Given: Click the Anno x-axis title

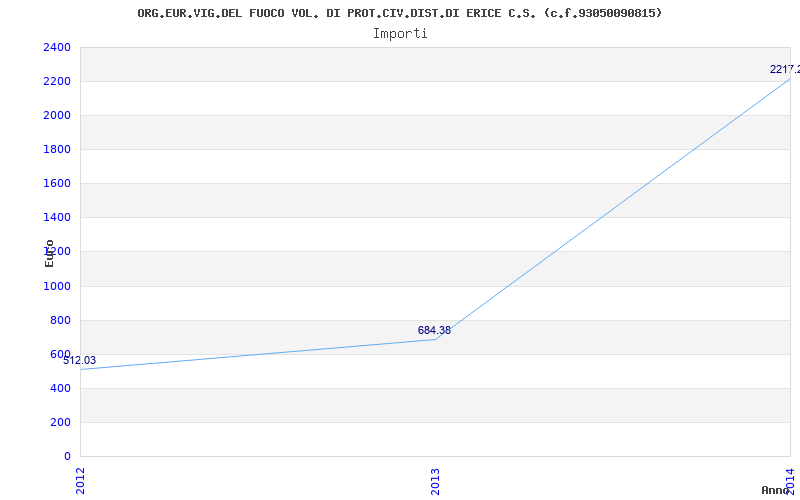Looking at the screenshot, I should (x=776, y=490).
